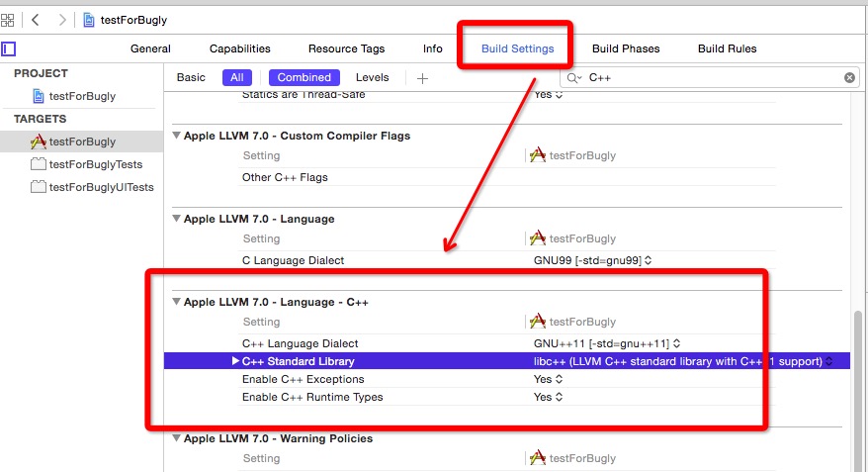This screenshot has height=472, width=868.
Task: Show Basic build settings filter
Action: click(x=191, y=77)
